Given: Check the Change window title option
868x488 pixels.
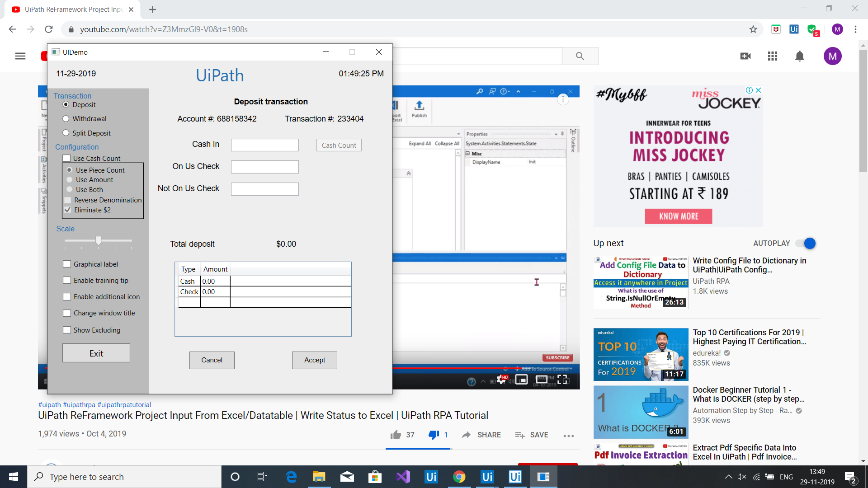Looking at the screenshot, I should tap(67, 313).
